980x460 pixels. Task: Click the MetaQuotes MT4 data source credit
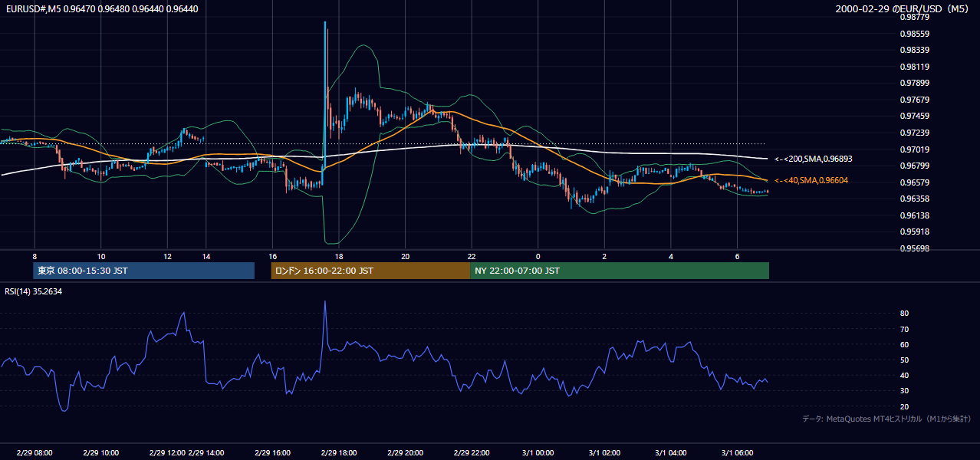click(886, 419)
